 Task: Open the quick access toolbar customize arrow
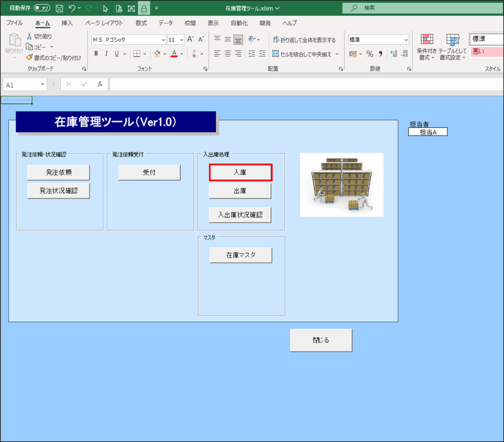click(x=156, y=8)
